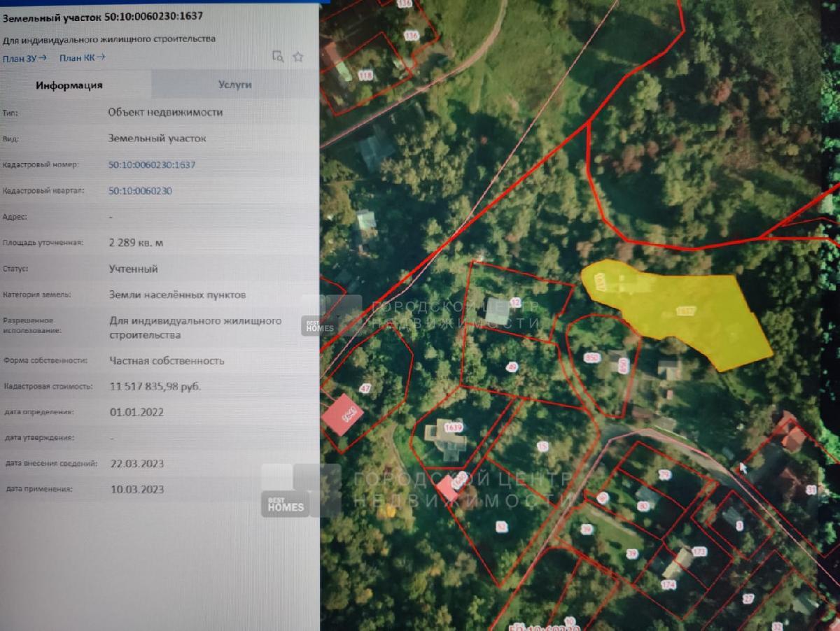This screenshot has width=840, height=631.
Task: Click the parcel marker 49
Action: [x=512, y=367]
